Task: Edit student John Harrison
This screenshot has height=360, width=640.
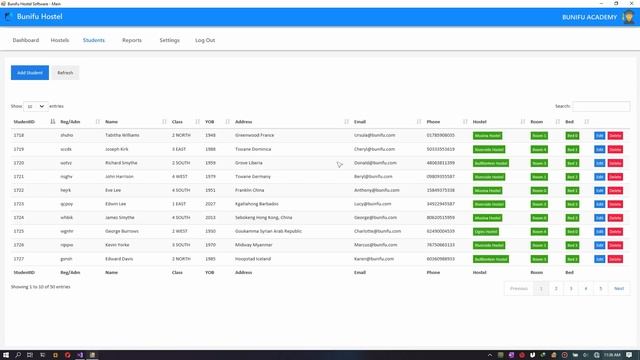Action: (x=600, y=177)
